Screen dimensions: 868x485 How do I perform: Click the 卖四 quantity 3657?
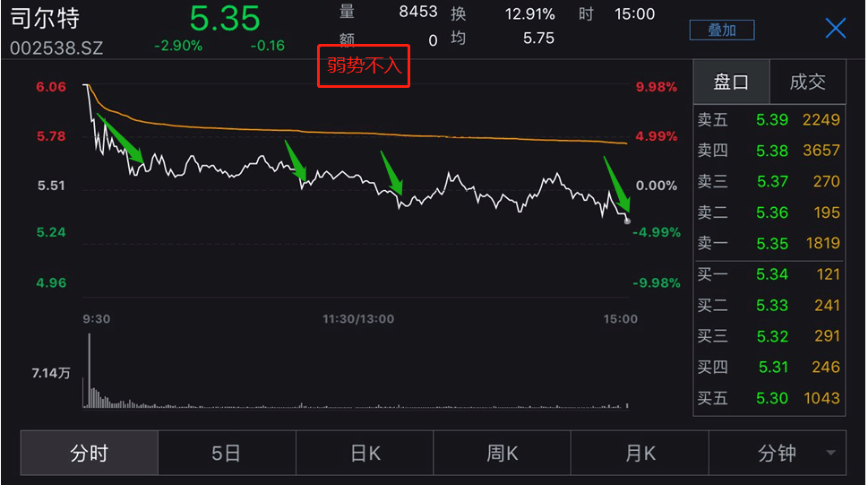pos(821,151)
